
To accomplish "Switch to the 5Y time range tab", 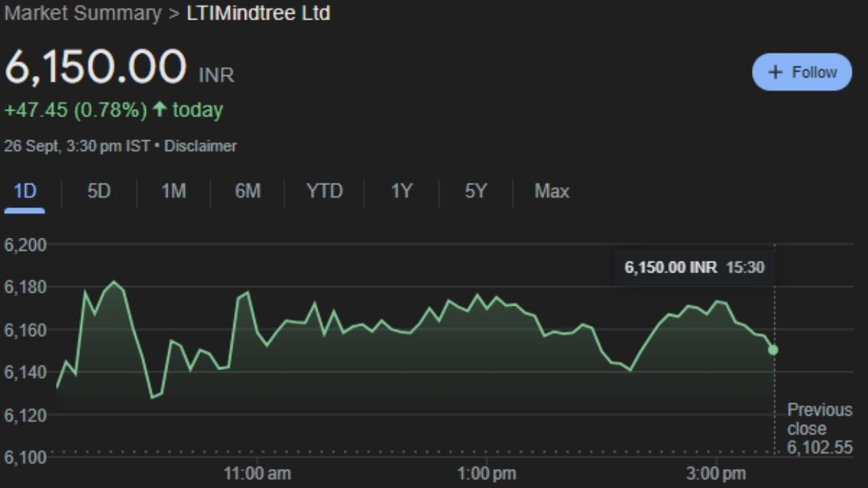I will (475, 191).
